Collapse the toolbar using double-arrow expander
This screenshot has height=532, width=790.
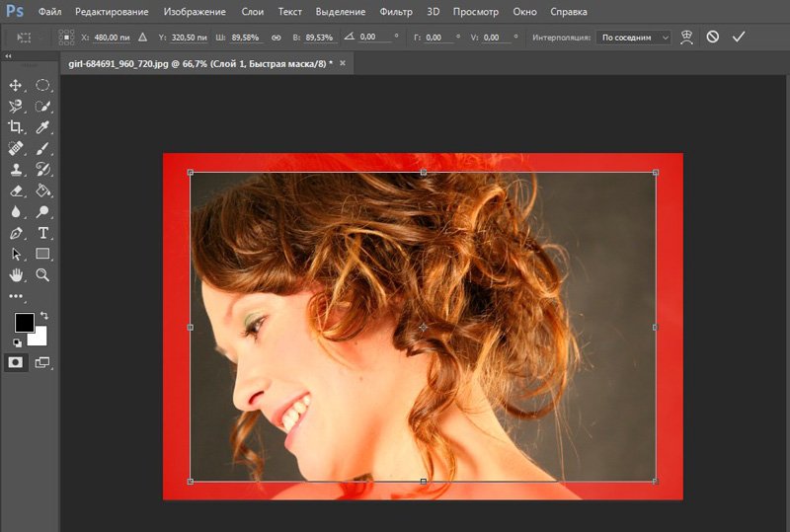click(x=8, y=56)
